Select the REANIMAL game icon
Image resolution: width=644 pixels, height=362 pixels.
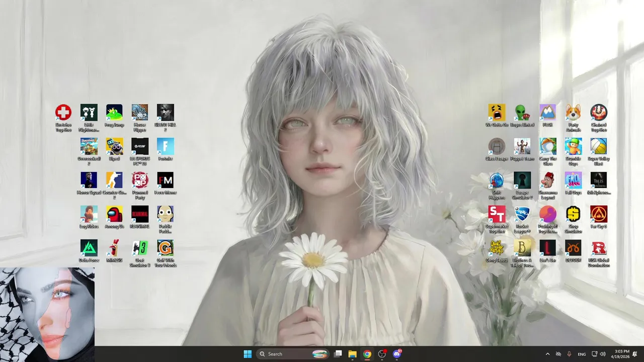click(x=140, y=214)
